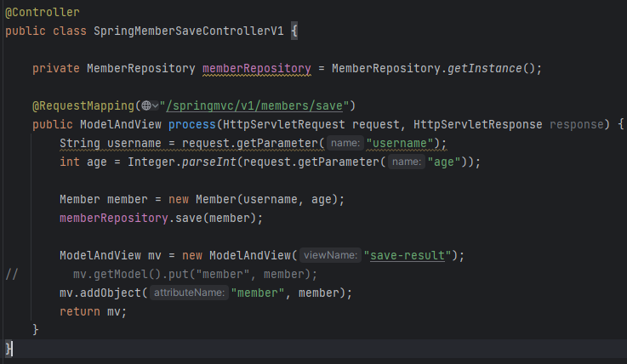The width and height of the screenshot is (627, 364).
Task: Click the process method name
Action: point(192,125)
